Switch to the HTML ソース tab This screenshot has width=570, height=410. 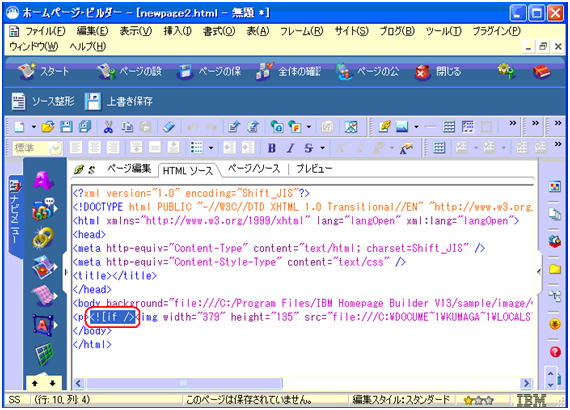click(x=188, y=170)
